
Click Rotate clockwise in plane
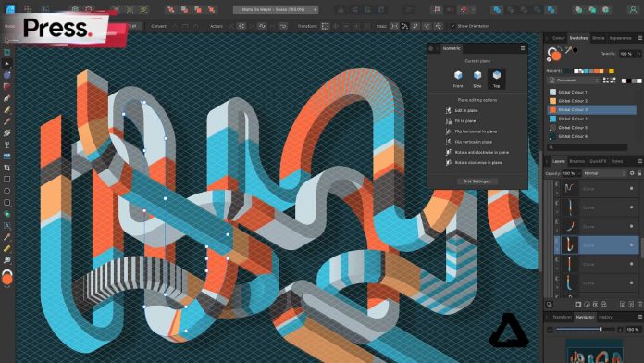coord(474,163)
